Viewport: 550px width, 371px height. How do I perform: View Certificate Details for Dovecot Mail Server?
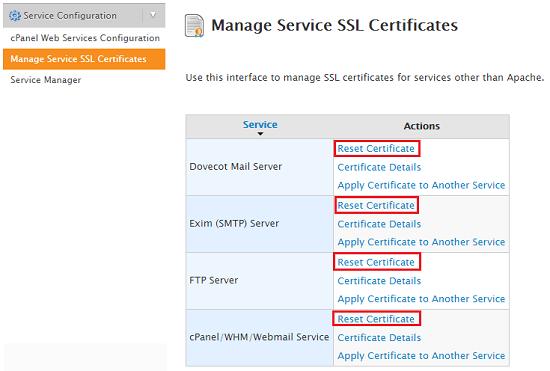(379, 167)
